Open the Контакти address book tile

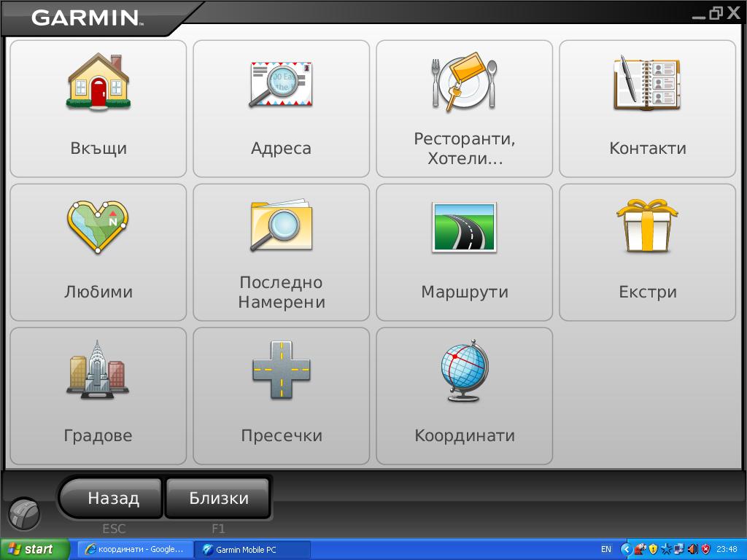(648, 109)
